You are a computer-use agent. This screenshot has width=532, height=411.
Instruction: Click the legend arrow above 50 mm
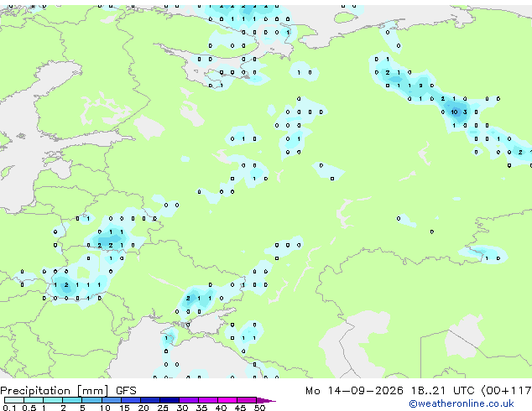(x=266, y=400)
